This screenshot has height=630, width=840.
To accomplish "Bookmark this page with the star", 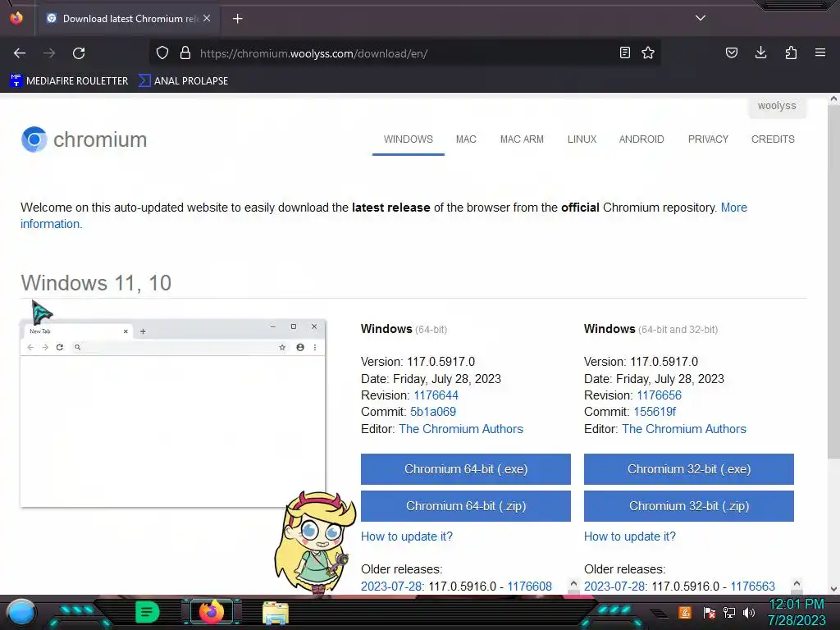I will [x=648, y=52].
